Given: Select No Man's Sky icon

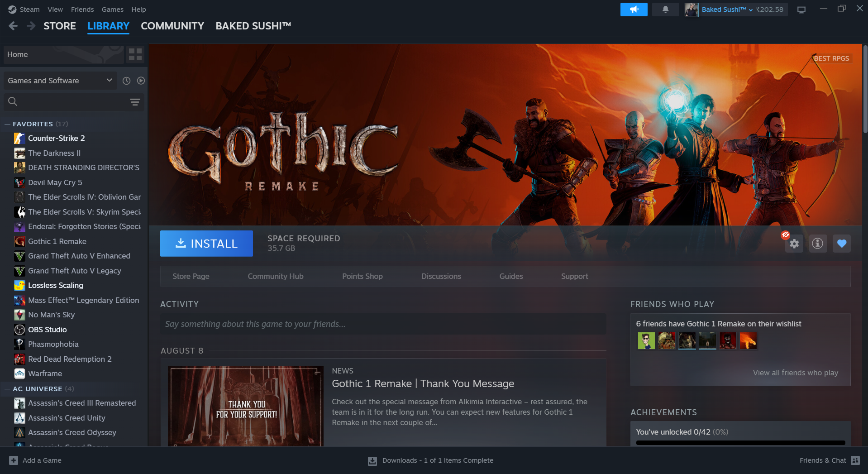Looking at the screenshot, I should pos(19,315).
